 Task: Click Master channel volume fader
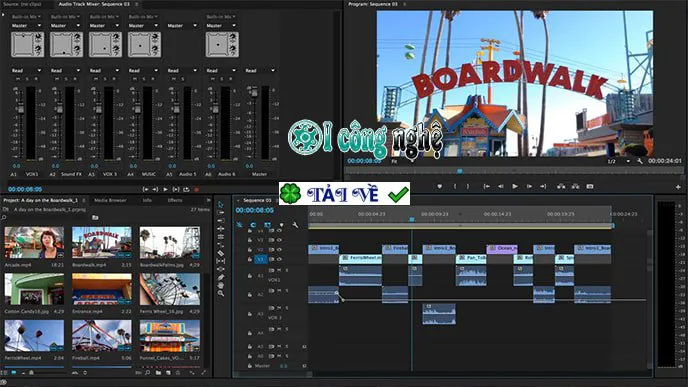[x=254, y=93]
